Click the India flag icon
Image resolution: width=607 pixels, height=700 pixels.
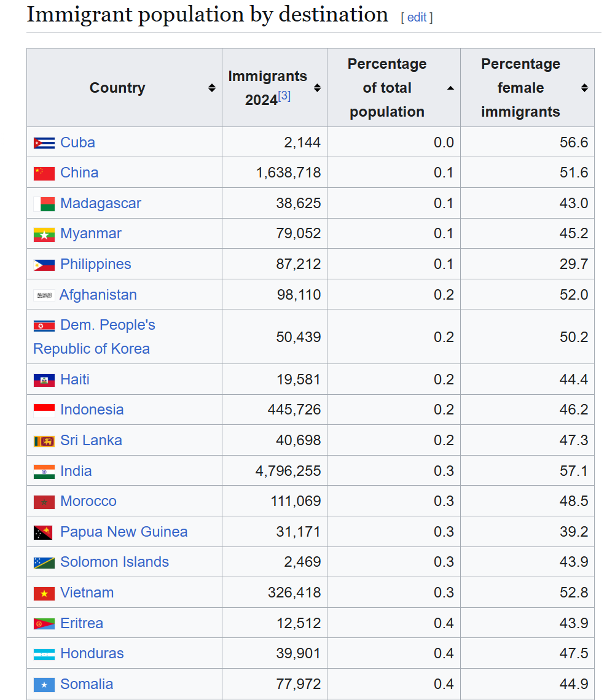44,472
